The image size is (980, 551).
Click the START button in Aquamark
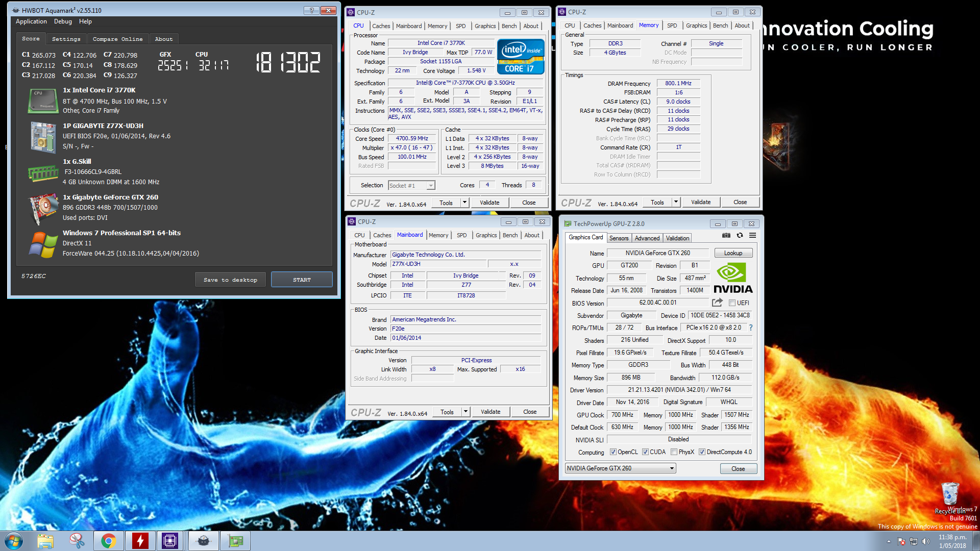tap(302, 280)
